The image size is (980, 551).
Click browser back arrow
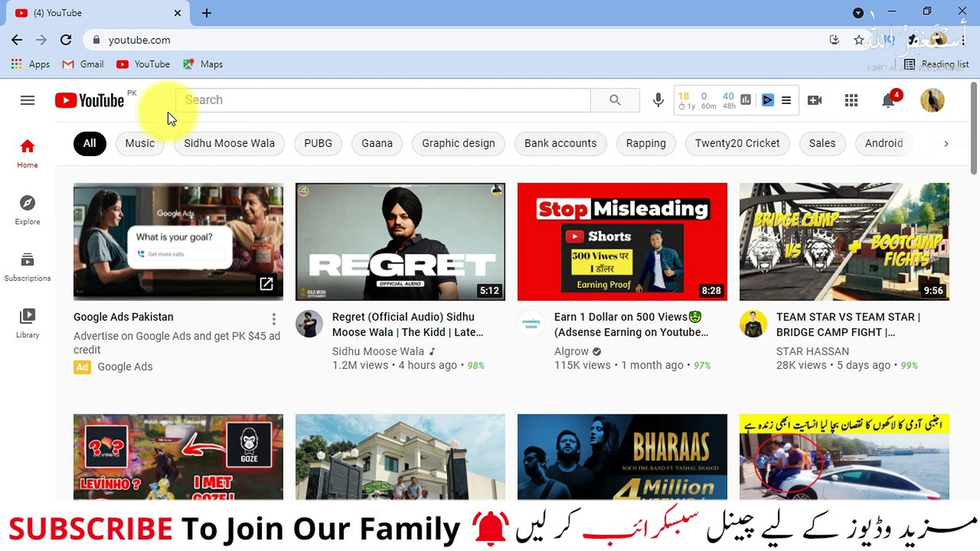click(x=17, y=40)
